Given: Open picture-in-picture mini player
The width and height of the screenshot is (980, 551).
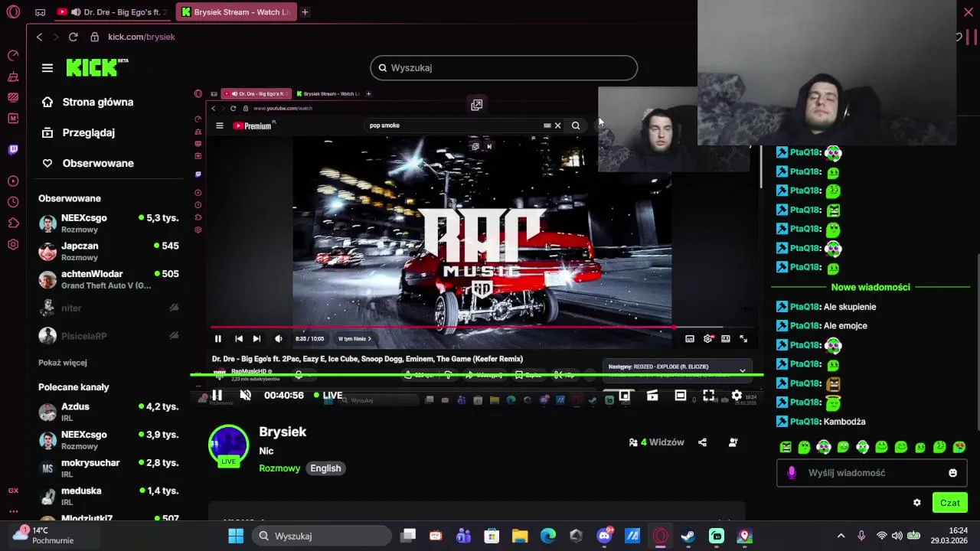Looking at the screenshot, I should (625, 396).
